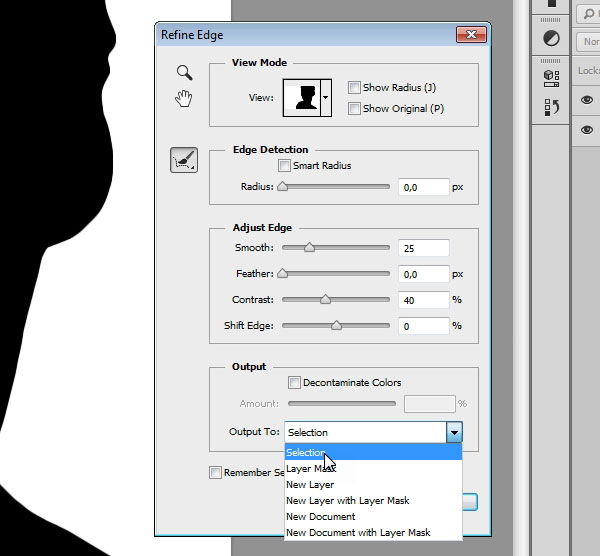Select the Zoom tool in Refine Edge
600x556 pixels.
[184, 72]
